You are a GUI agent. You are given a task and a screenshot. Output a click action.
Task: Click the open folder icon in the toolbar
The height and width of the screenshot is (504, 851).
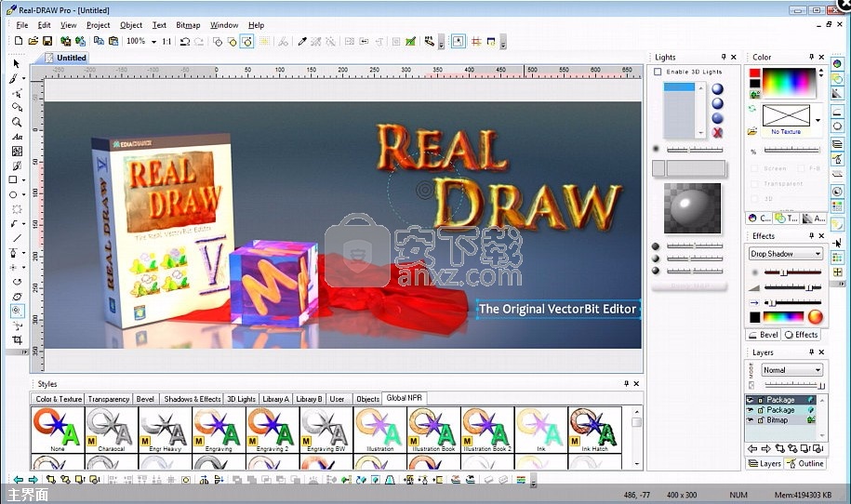pos(33,41)
